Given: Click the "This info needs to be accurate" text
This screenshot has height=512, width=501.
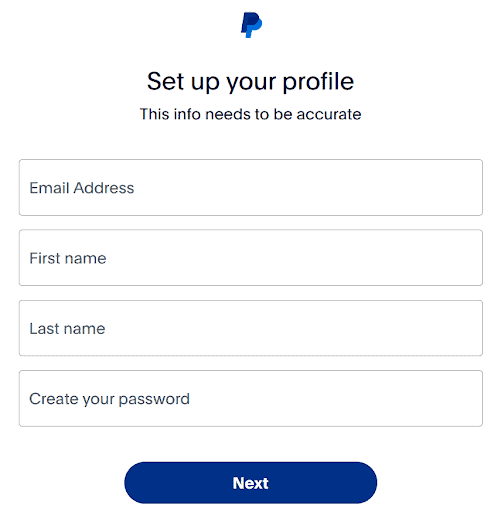Looking at the screenshot, I should coord(250,114).
